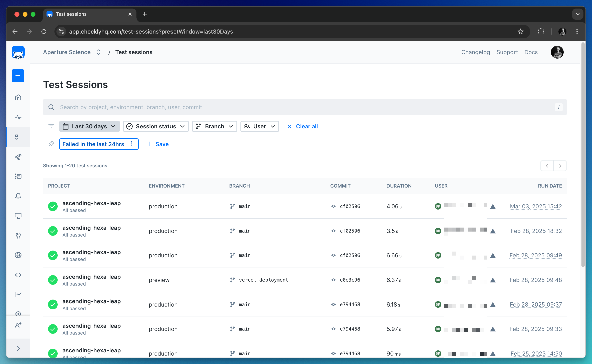Expand the Branch filter dropdown
Screen dimensions: 592x364
click(x=214, y=126)
